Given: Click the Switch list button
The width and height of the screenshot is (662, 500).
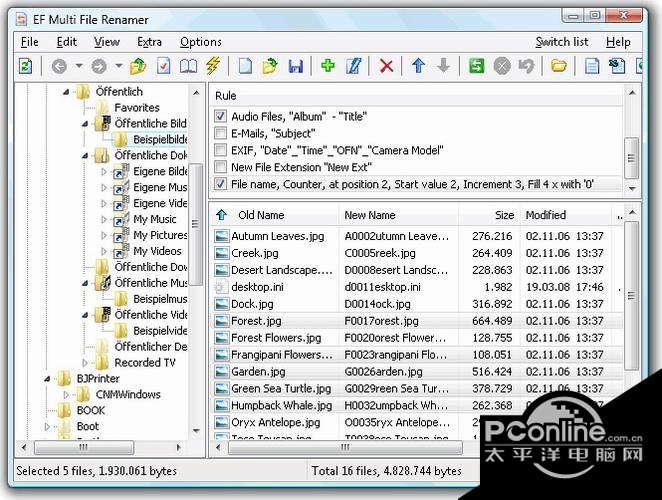Looking at the screenshot, I should coord(562,42).
